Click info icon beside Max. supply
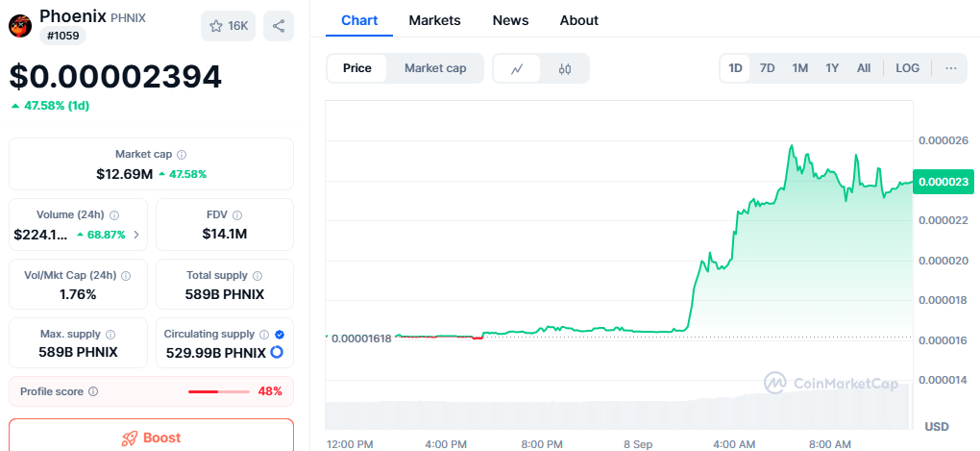The width and height of the screenshot is (980, 451). [110, 335]
